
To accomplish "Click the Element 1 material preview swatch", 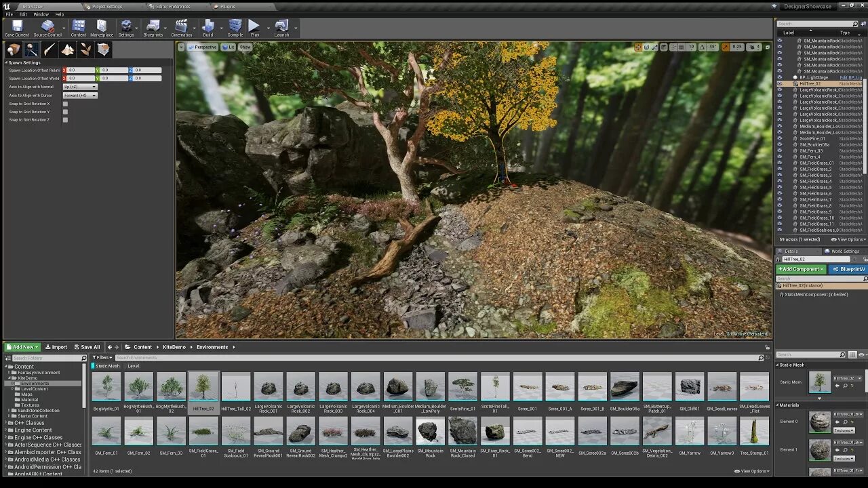I will (820, 450).
